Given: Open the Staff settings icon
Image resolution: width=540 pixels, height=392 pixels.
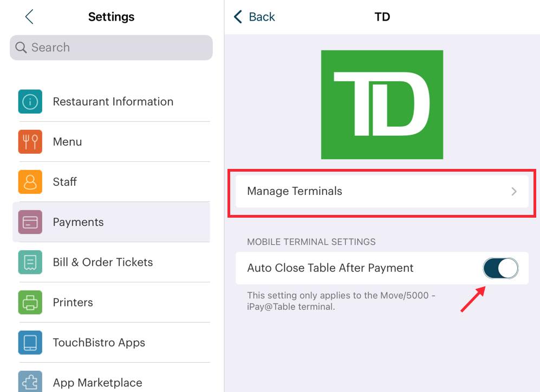Looking at the screenshot, I should click(x=30, y=181).
